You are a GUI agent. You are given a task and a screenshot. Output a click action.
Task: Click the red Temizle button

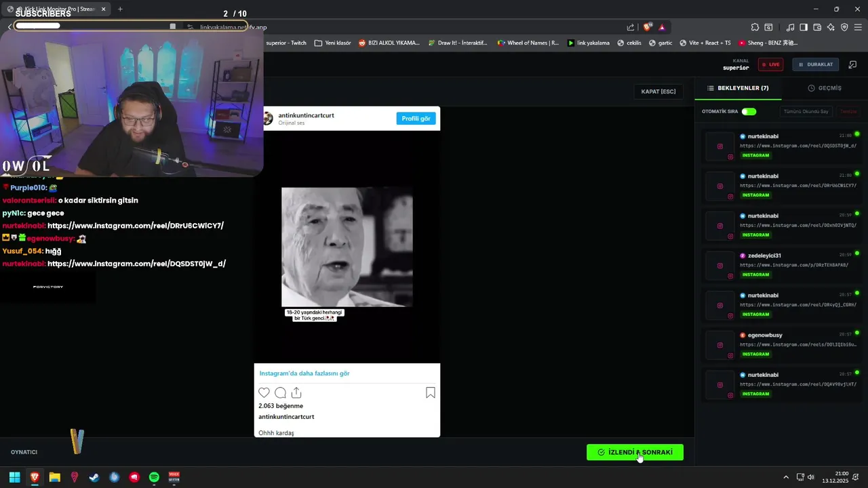point(848,111)
